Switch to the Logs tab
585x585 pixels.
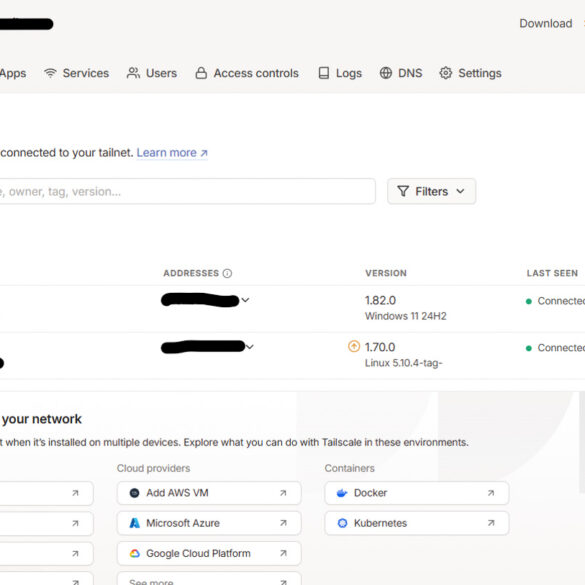(x=340, y=73)
